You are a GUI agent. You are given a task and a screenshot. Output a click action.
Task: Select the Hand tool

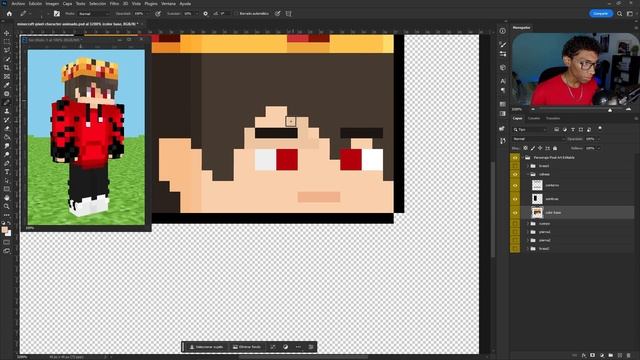7,198
